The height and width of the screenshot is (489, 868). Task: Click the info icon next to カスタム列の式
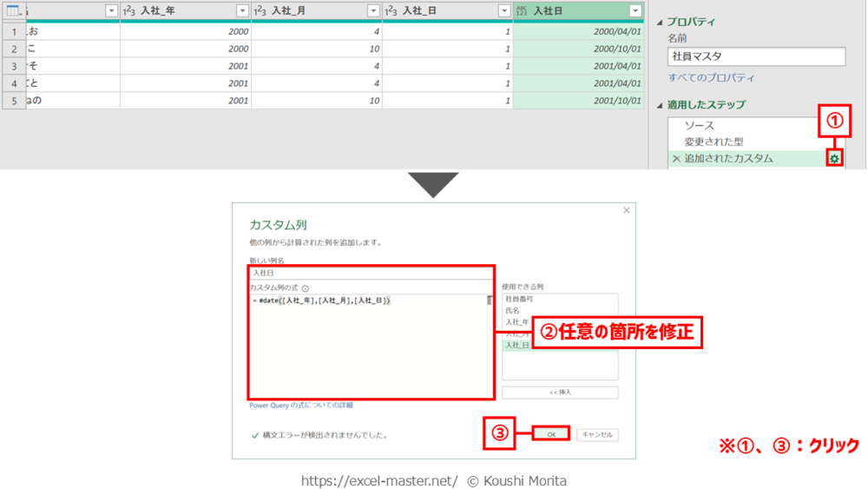(x=306, y=288)
